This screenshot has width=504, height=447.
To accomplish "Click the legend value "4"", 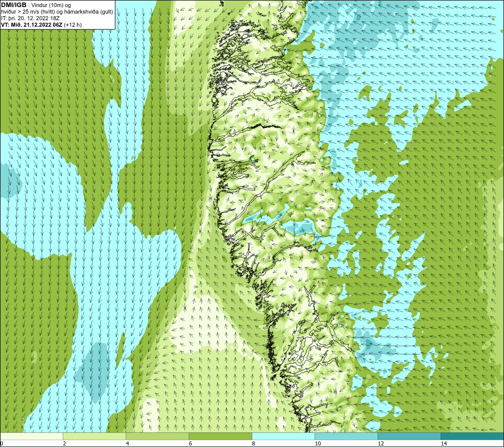I will pyautogui.click(x=128, y=443).
